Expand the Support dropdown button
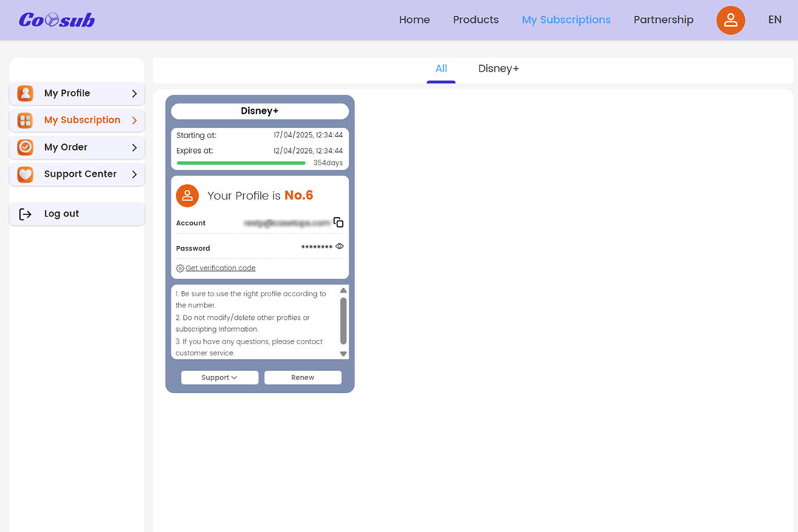The width and height of the screenshot is (798, 532). pyautogui.click(x=219, y=378)
